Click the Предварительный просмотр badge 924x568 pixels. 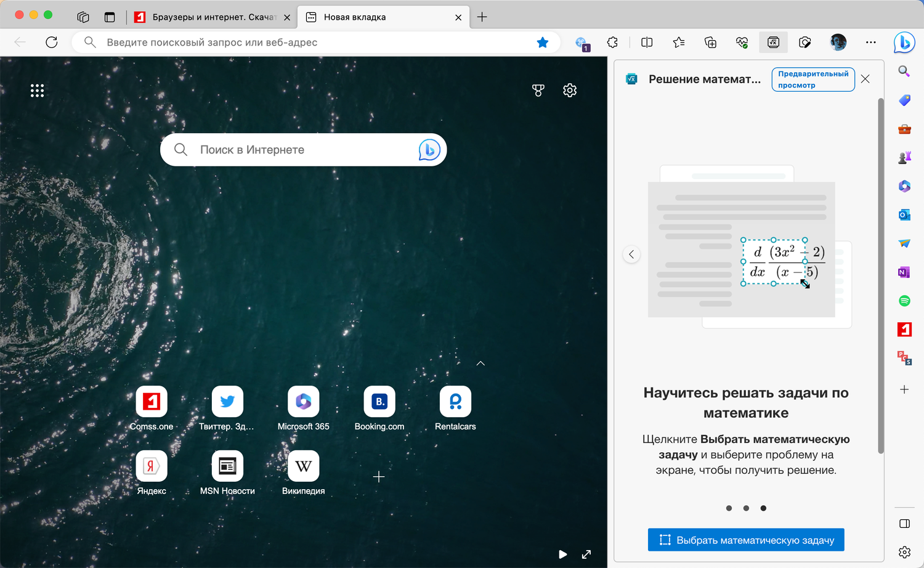point(813,79)
